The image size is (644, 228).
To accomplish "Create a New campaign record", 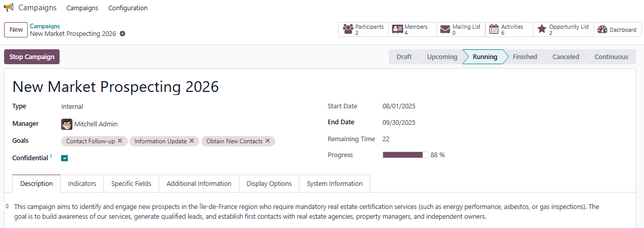I will coord(16,30).
